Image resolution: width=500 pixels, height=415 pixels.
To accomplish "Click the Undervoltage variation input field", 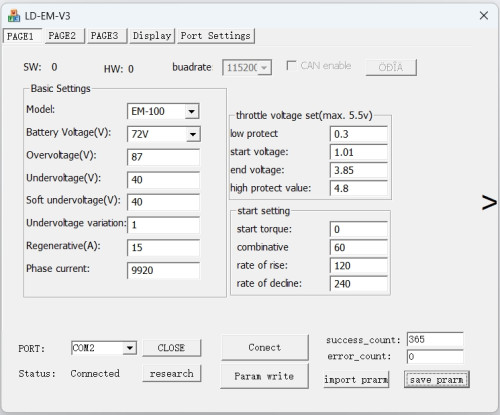I will pos(163,225).
